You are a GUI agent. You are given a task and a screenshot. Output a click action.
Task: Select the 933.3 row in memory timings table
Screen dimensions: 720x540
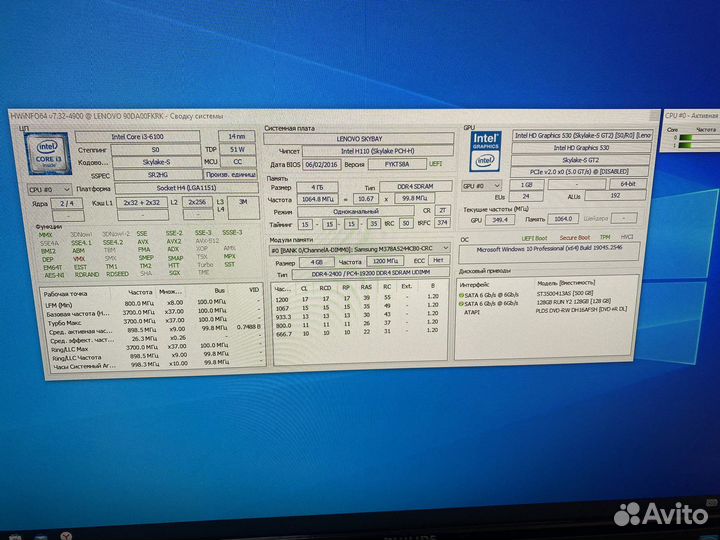tap(357, 316)
